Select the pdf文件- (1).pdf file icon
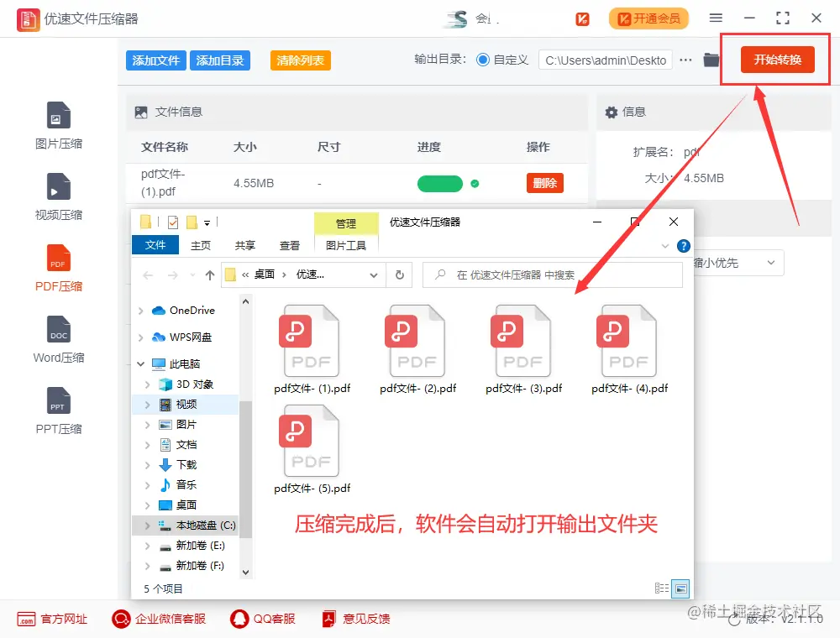Viewport: 840px width, 638px height. pyautogui.click(x=311, y=341)
